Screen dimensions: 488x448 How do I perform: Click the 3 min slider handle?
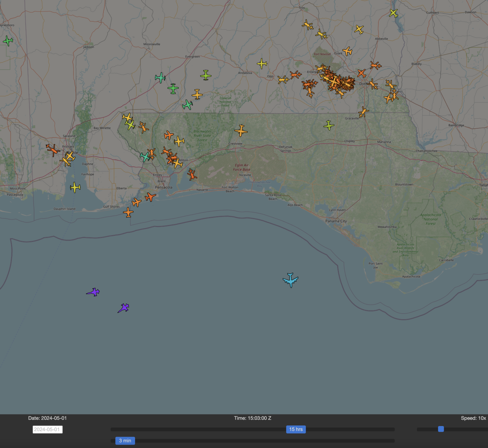(125, 441)
